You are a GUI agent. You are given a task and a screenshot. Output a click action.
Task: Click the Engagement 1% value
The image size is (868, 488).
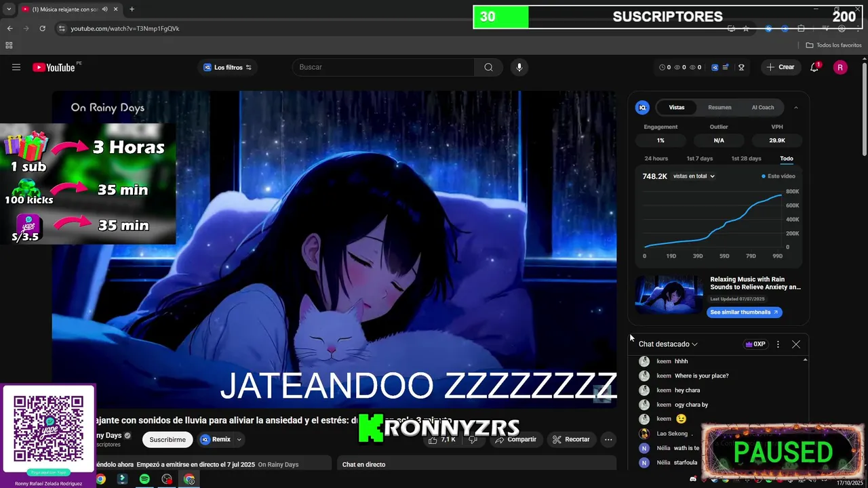[x=660, y=140]
